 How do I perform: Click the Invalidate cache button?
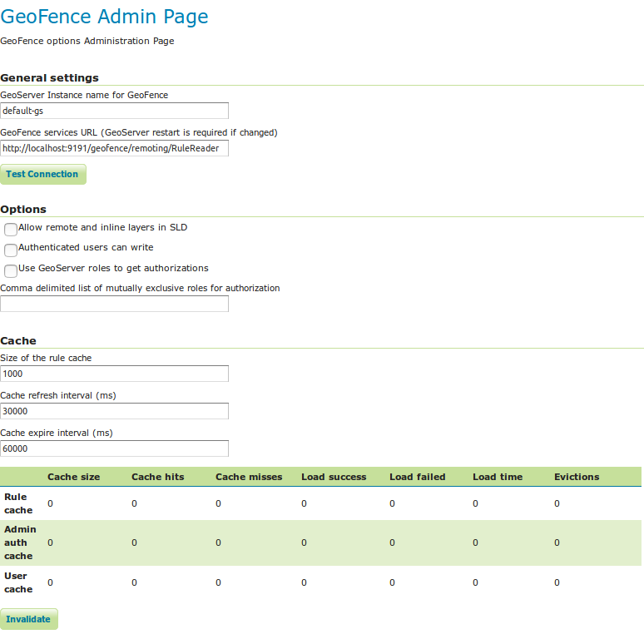[28, 619]
